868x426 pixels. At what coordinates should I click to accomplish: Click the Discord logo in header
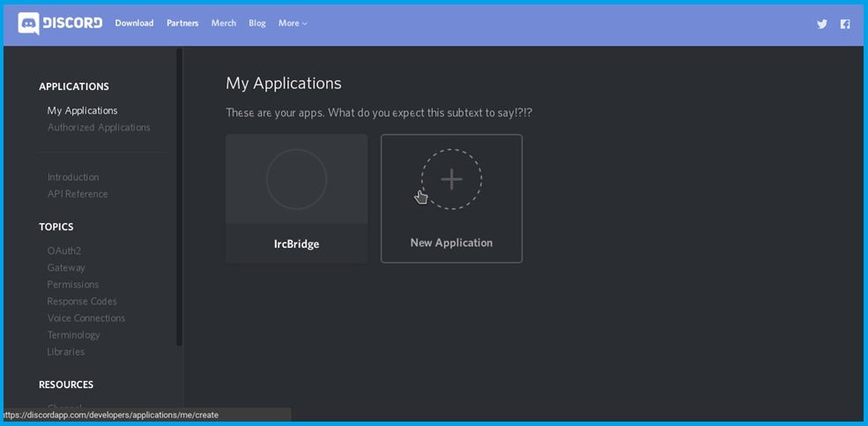tap(60, 23)
